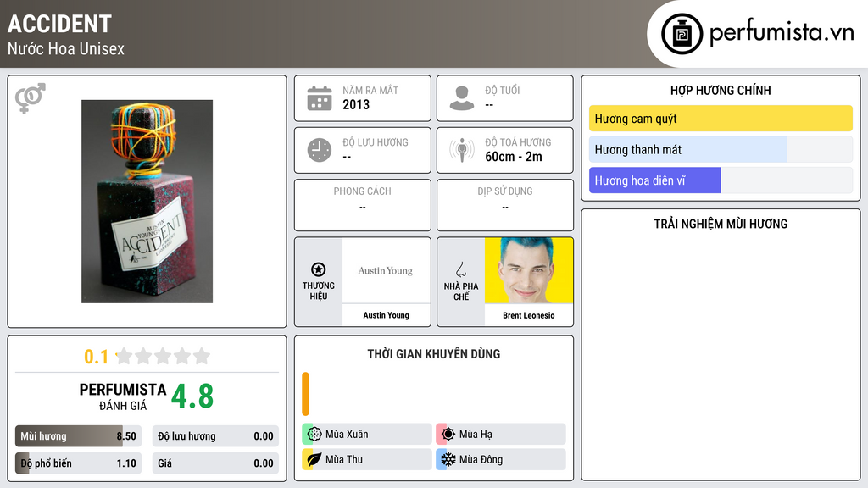Click the Mùi hương 8.50 score bar
Screen dimensions: 868x488
point(78,436)
